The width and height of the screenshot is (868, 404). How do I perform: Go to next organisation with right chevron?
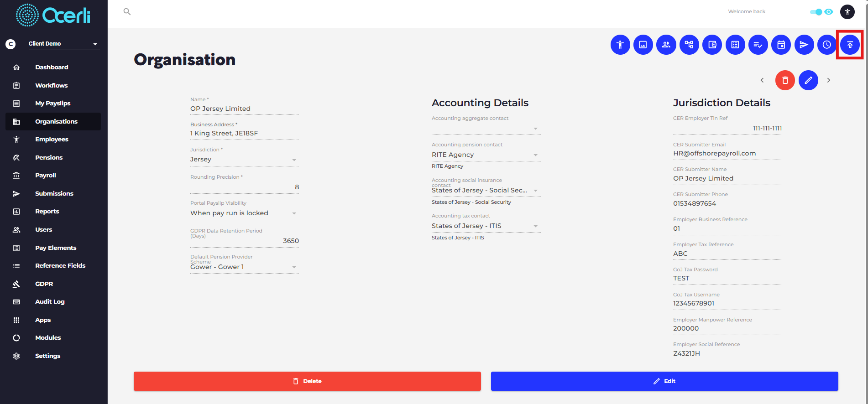829,80
